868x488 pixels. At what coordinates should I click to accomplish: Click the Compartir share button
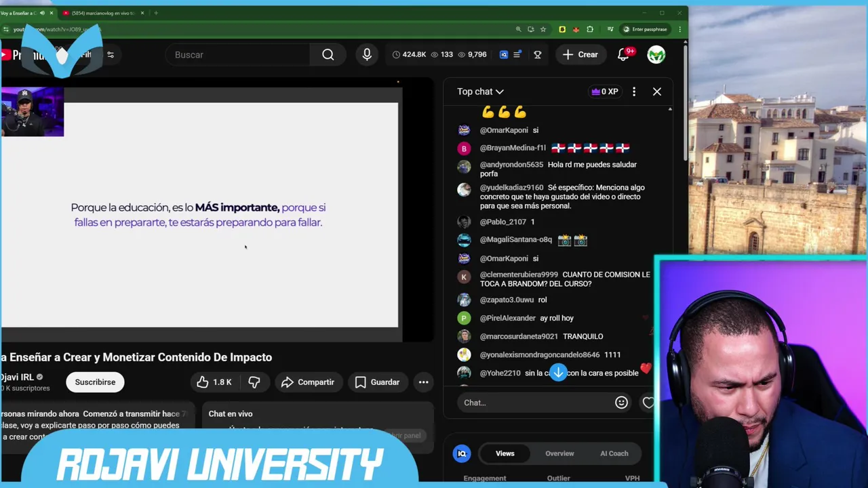[308, 382]
